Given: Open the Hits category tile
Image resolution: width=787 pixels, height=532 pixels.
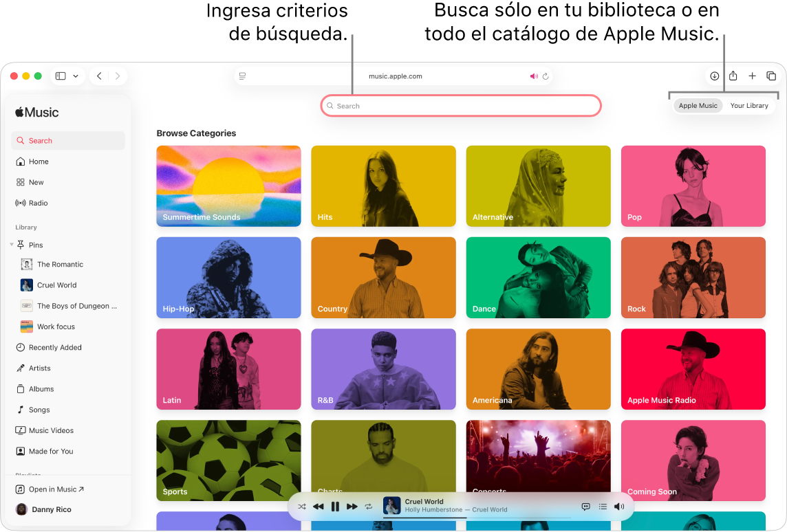Looking at the screenshot, I should 383,186.
